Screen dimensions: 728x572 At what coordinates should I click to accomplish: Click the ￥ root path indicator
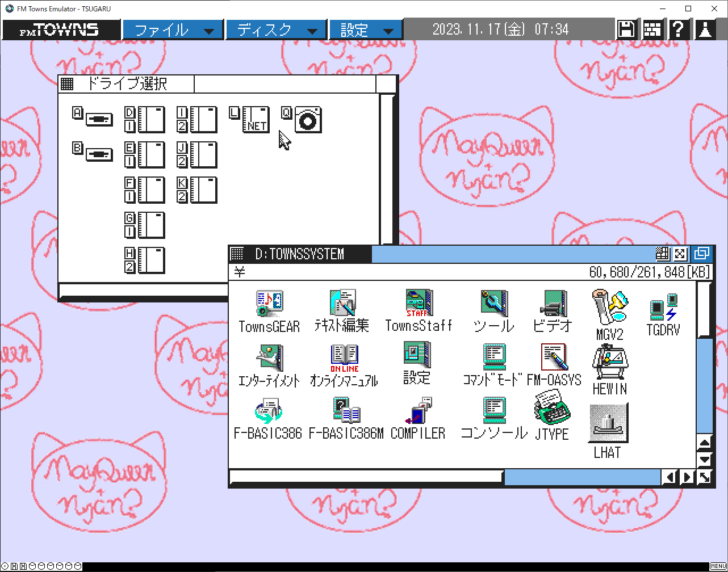240,272
